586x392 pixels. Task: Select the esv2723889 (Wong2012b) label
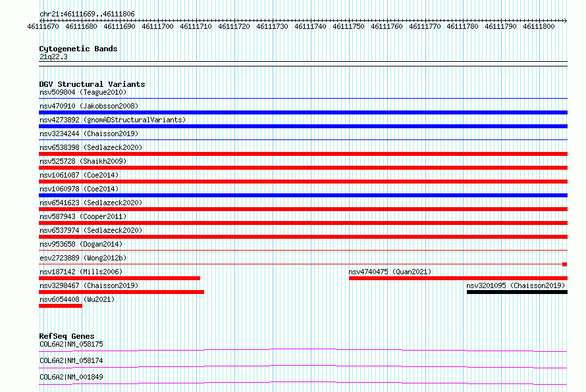83,258
